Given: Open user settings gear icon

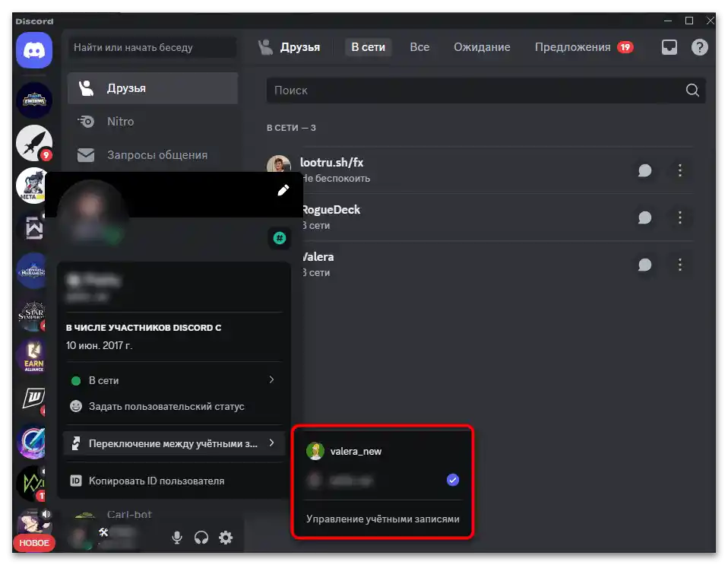Looking at the screenshot, I should click(x=226, y=538).
